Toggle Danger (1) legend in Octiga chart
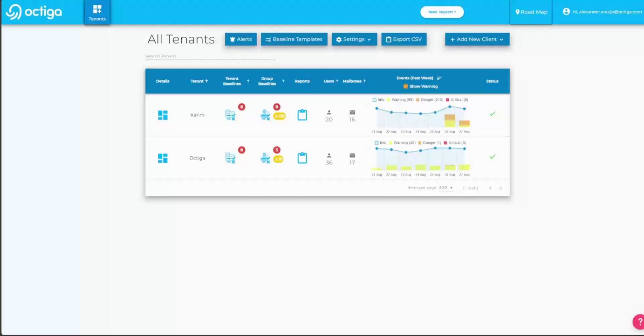Image resolution: width=644 pixels, height=336 pixels. coord(430,143)
